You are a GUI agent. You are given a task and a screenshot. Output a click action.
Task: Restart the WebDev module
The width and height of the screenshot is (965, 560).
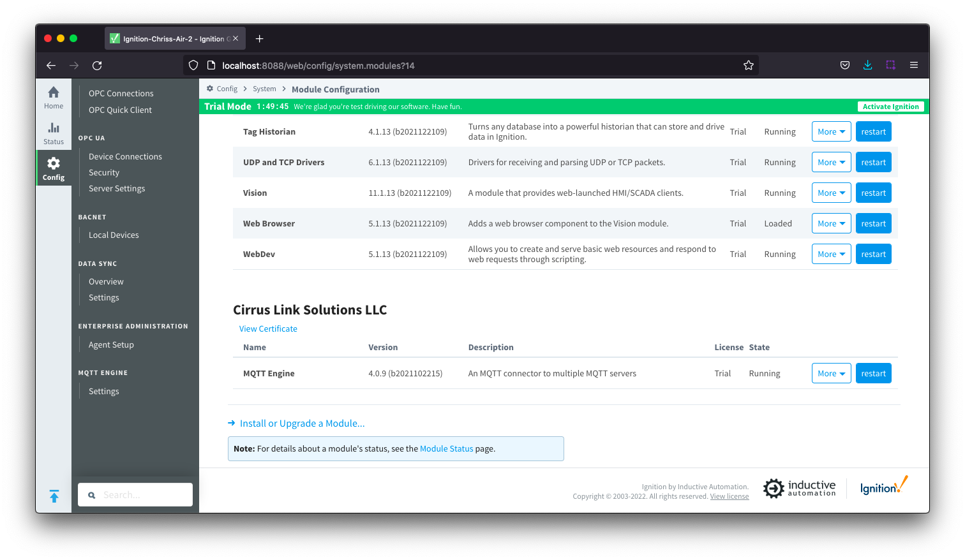click(873, 254)
